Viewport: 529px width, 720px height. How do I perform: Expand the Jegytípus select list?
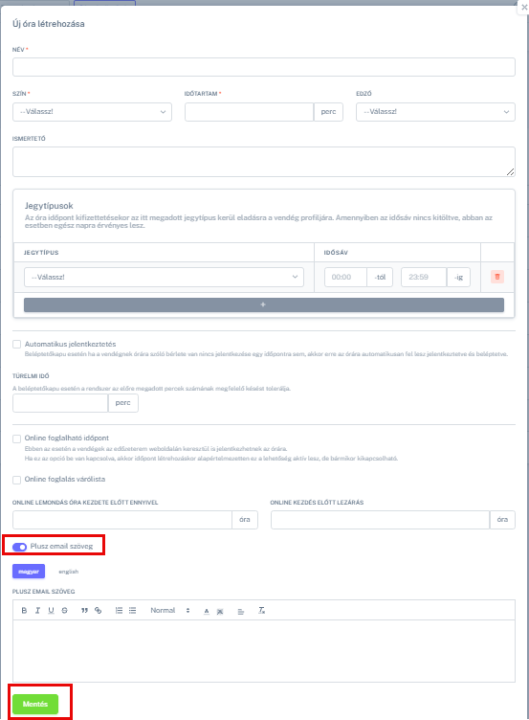[x=164, y=277]
